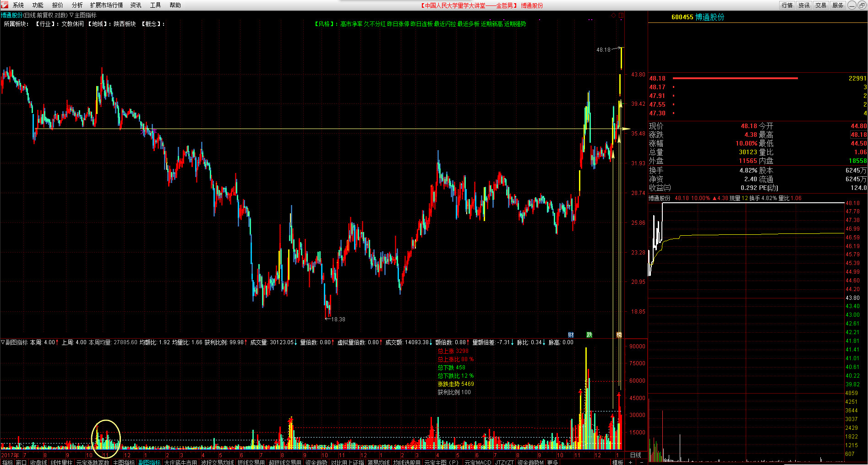This screenshot has width=868, height=465.
Task: Open the 资讯 menu in the menu bar
Action: click(136, 5)
